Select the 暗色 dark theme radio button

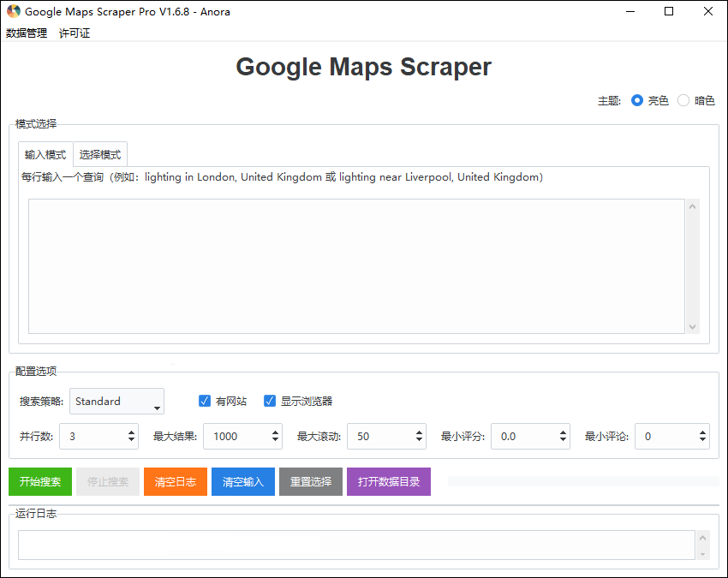coord(683,100)
